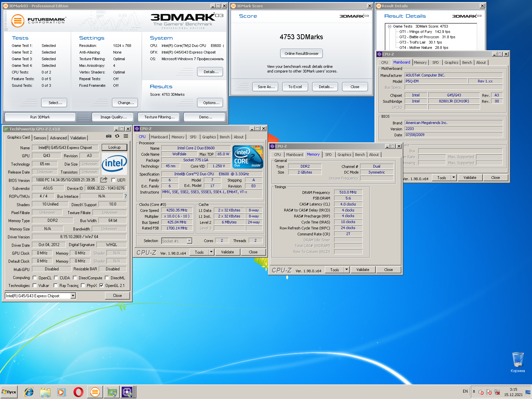Screen dimensions: 532x399
Task: Click the Image Quality button
Action: point(113,117)
